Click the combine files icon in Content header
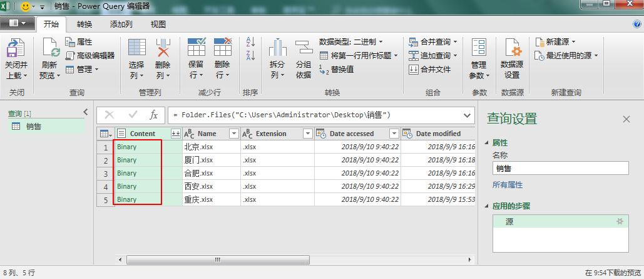Screen dimensions: 644x279 click(x=175, y=134)
